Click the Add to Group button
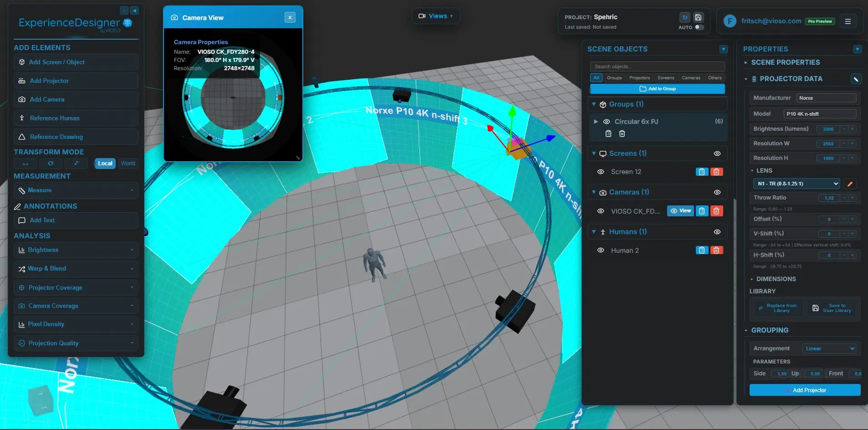 [x=657, y=89]
